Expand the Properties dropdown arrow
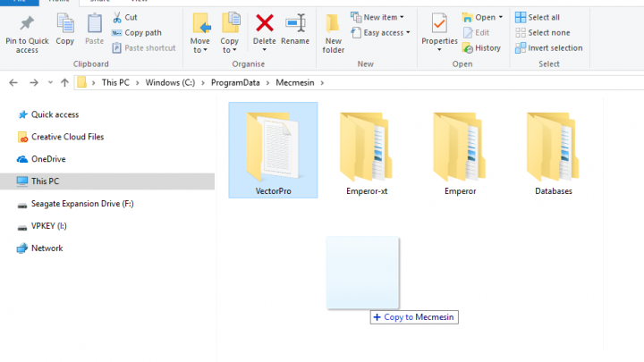This screenshot has width=644, height=362. click(439, 50)
